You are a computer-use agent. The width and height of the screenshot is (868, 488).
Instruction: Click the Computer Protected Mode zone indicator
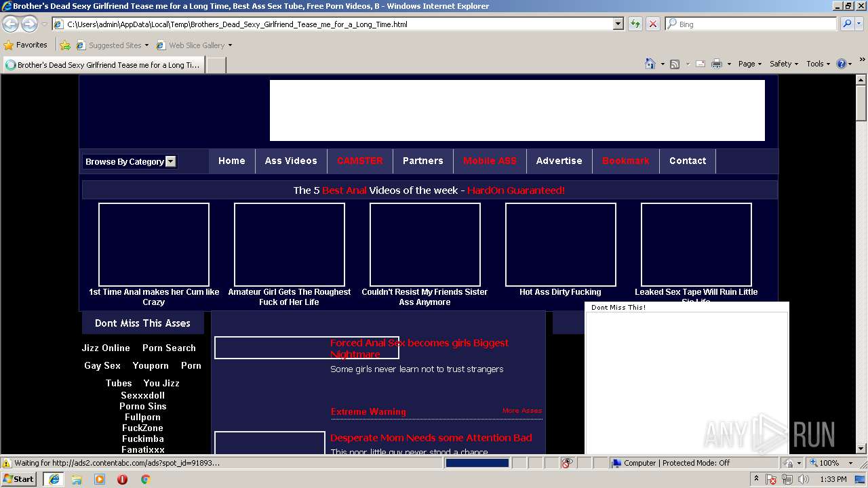[671, 463]
